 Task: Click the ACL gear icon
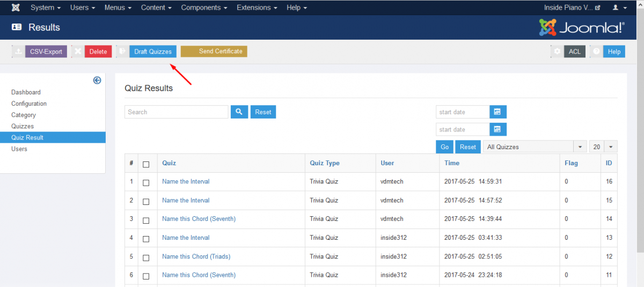point(557,51)
